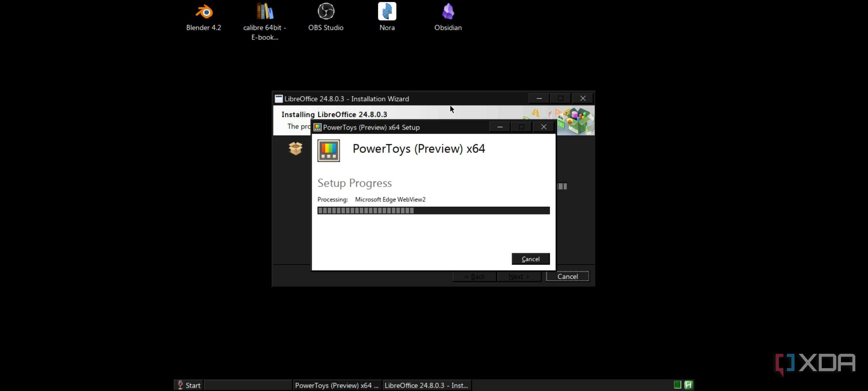Click the PowerToys Setup title bar icon
The height and width of the screenshot is (391, 868).
(x=317, y=127)
